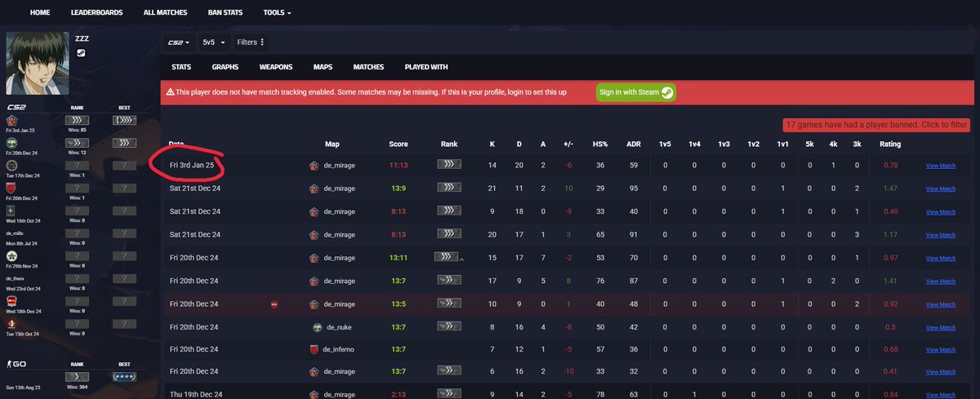The height and width of the screenshot is (399, 980).
Task: Switch to the MAPS tab
Action: [323, 67]
